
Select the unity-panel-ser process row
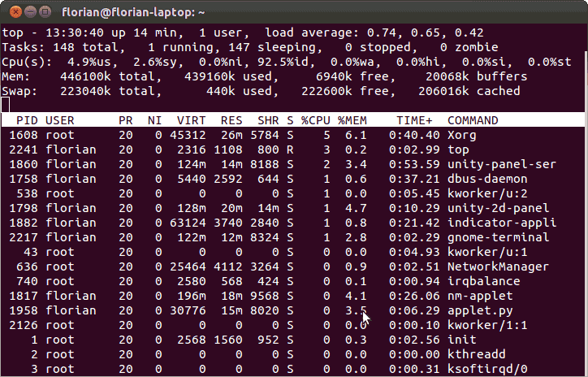click(292, 164)
